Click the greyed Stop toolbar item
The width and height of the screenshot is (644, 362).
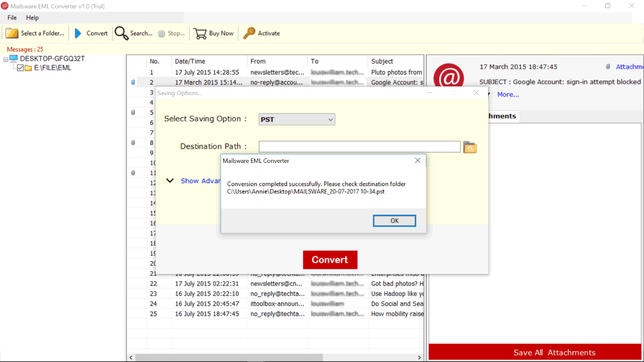171,33
